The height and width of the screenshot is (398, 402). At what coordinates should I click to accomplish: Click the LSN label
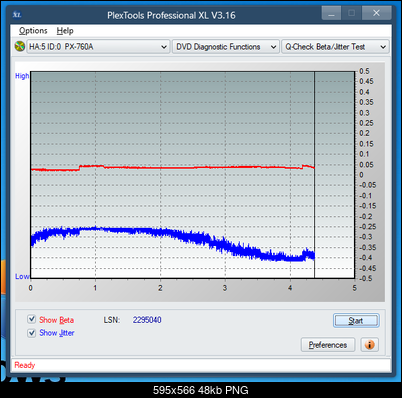coord(112,320)
